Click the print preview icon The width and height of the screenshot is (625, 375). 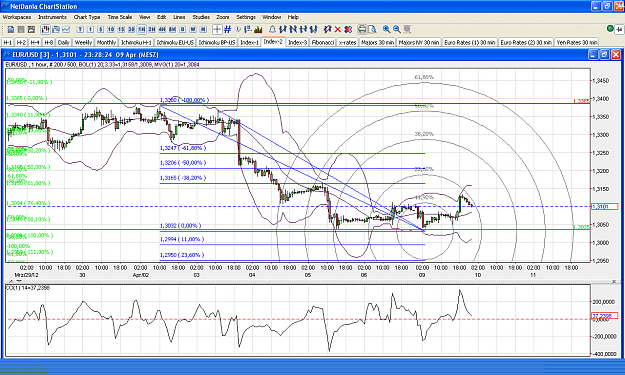(x=372, y=29)
